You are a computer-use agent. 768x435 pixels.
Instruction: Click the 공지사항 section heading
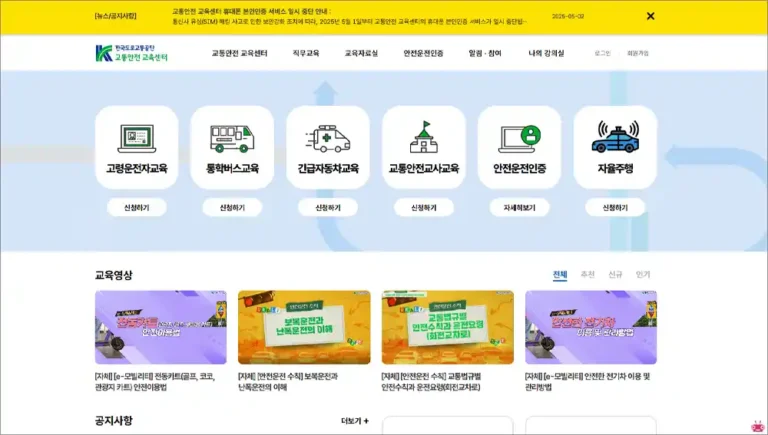pyautogui.click(x=114, y=420)
